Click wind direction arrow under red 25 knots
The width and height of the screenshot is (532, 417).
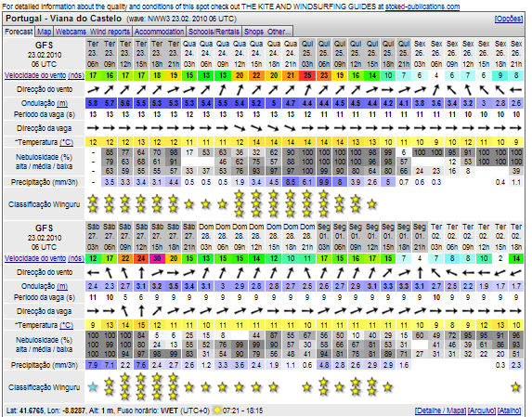(x=307, y=89)
